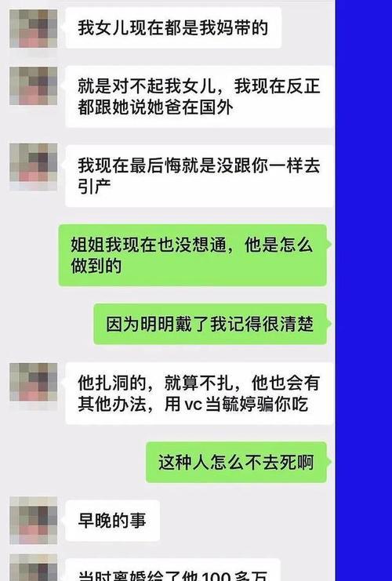Tap avatar next to '当时离婚' message
The height and width of the screenshot is (581, 392).
(34, 568)
